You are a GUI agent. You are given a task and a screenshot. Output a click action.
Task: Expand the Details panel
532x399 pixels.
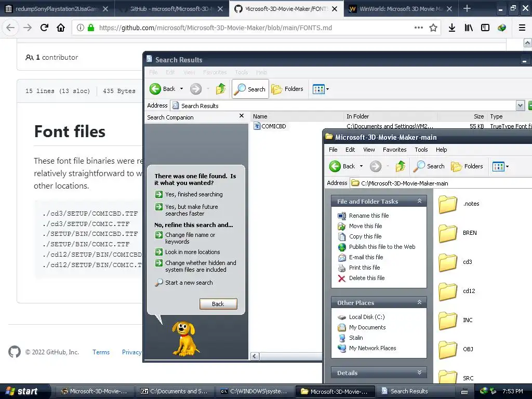pyautogui.click(x=419, y=373)
